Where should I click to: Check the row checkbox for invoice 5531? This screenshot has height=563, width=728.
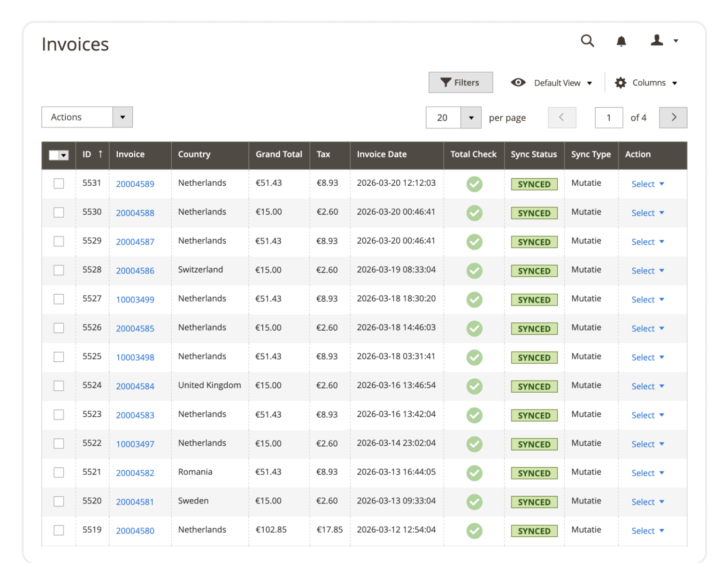[58, 184]
